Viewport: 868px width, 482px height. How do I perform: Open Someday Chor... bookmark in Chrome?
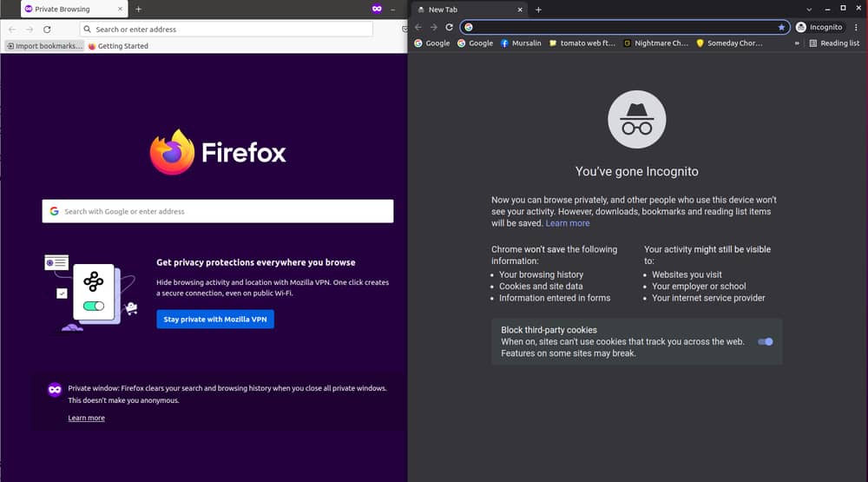pos(729,43)
